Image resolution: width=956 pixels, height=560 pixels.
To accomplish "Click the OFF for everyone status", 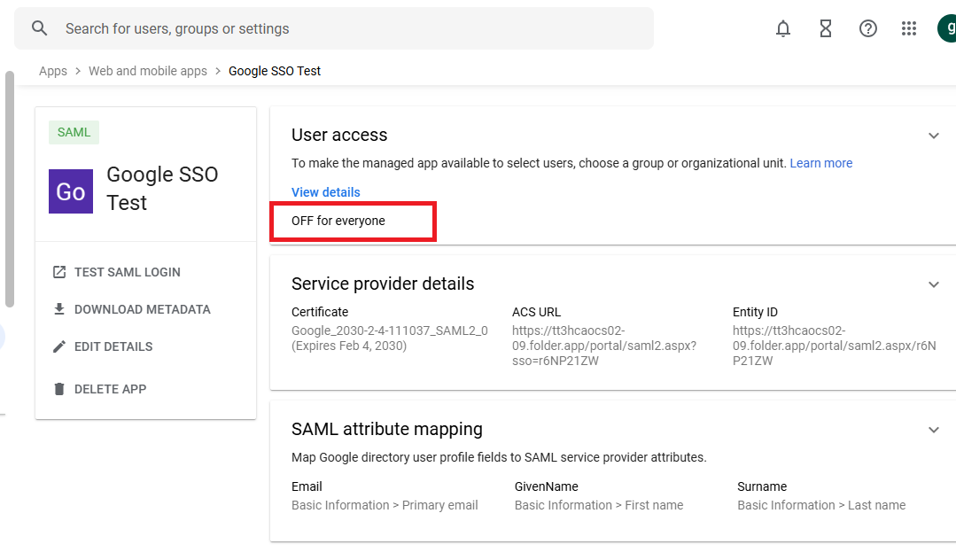I will tap(338, 221).
